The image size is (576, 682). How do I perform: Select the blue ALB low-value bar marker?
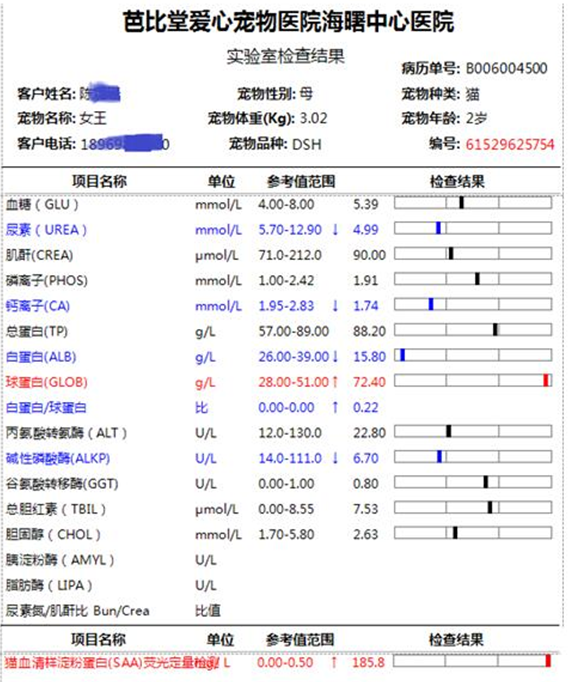(402, 355)
